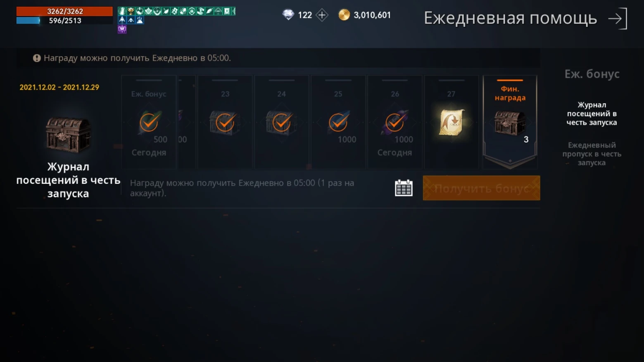Click the exit arrow icon beside Ежедневная помощь

pyautogui.click(x=618, y=19)
